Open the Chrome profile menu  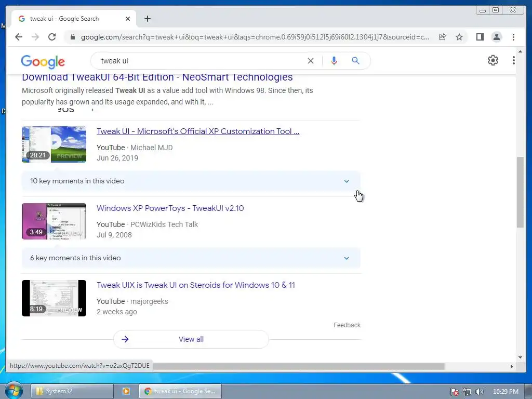(496, 37)
